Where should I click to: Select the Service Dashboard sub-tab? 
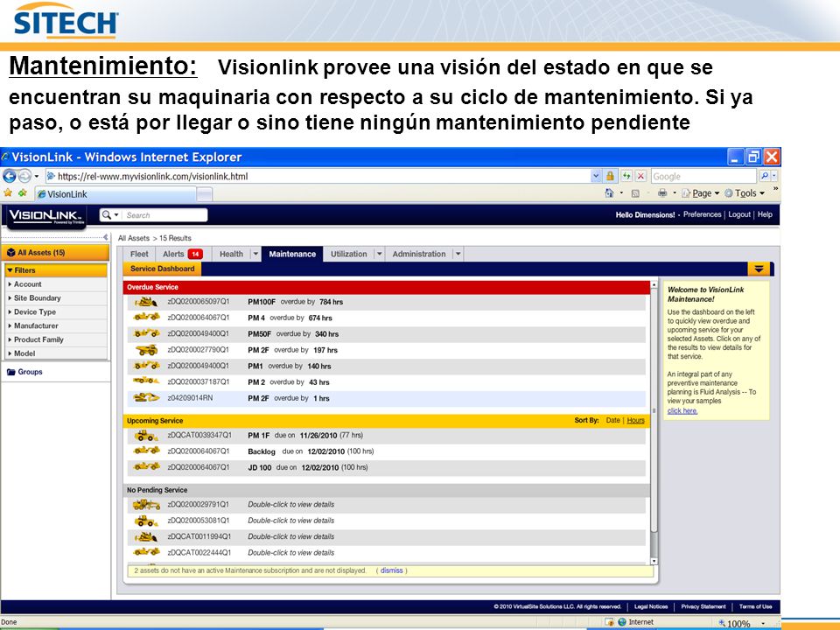[x=163, y=269]
